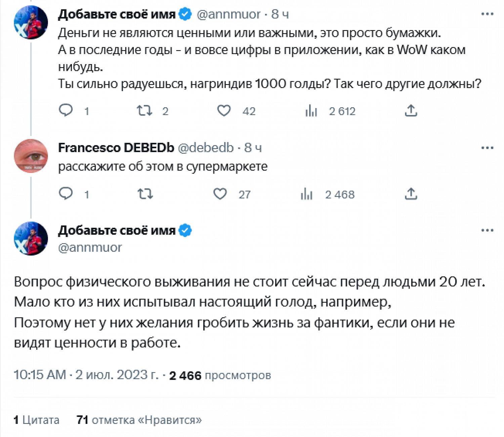Retweet the first tweet with 2 reposts
This screenshot has width=504, height=437.
tap(145, 110)
